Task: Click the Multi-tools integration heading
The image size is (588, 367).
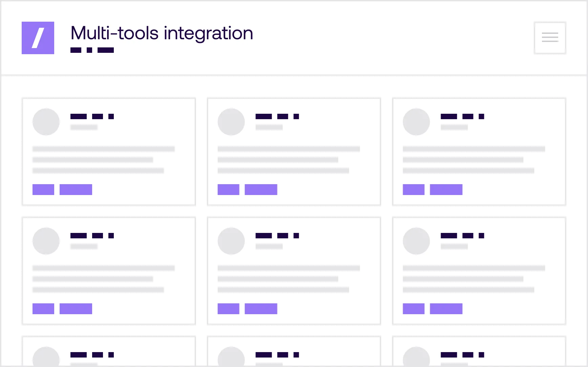Action: (x=162, y=33)
